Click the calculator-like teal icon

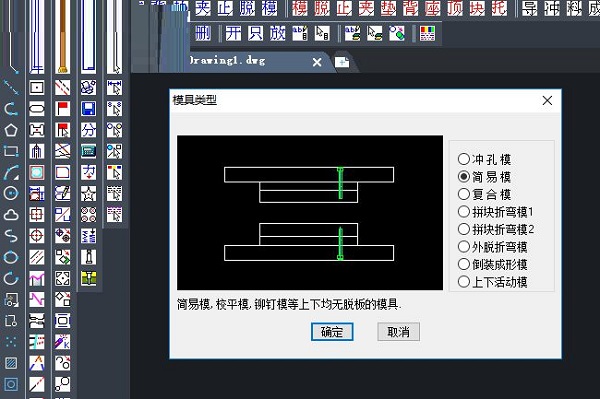88,151
